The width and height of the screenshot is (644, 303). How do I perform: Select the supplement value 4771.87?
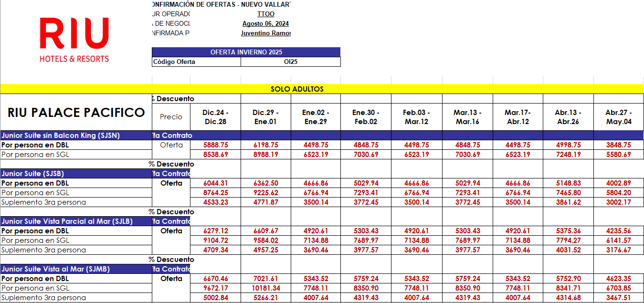(266, 202)
